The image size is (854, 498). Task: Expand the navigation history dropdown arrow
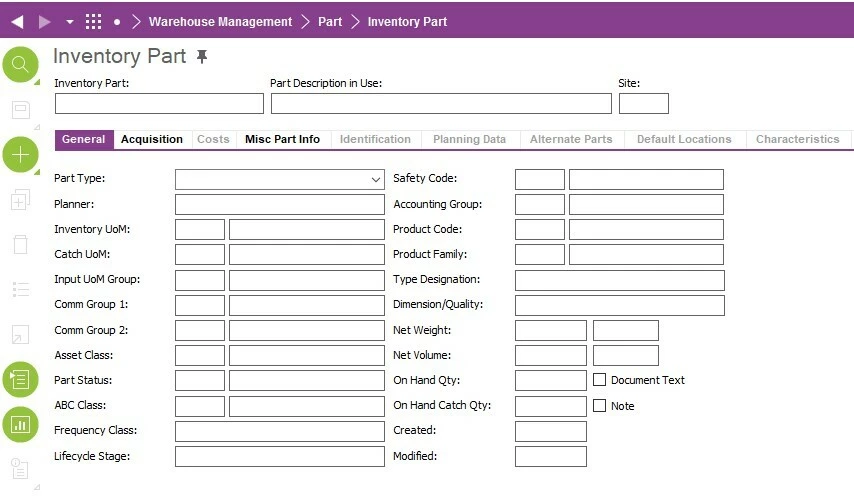click(x=69, y=21)
